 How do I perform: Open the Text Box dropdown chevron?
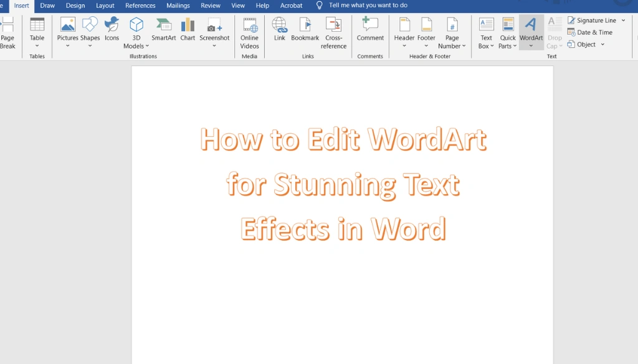click(x=492, y=46)
